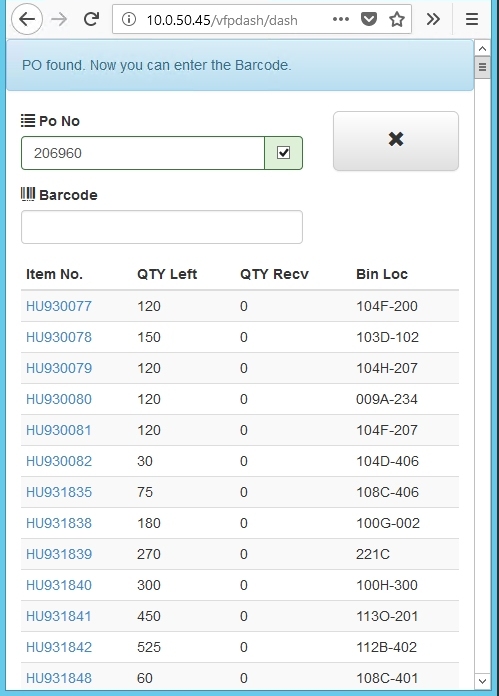Open item HU930077 link

point(59,306)
